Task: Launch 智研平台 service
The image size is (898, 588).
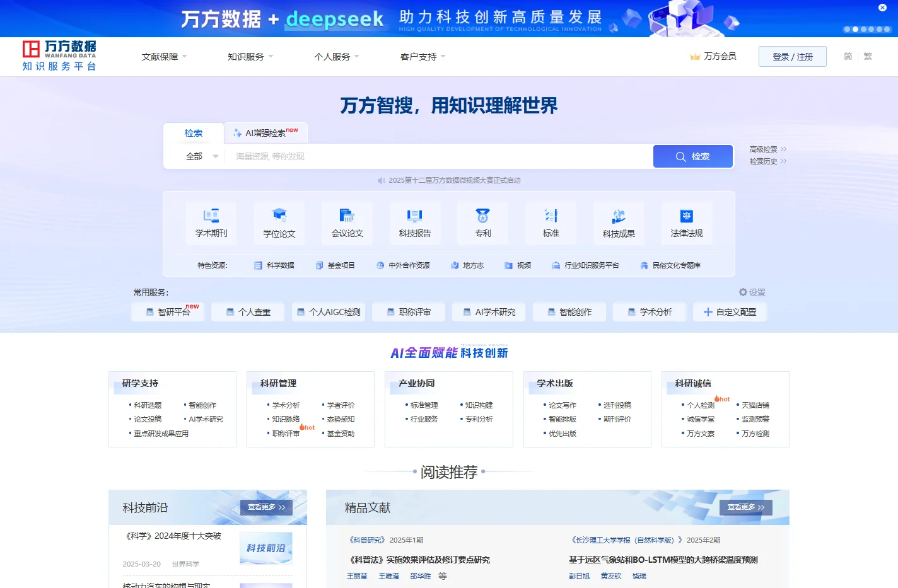Action: [x=168, y=312]
